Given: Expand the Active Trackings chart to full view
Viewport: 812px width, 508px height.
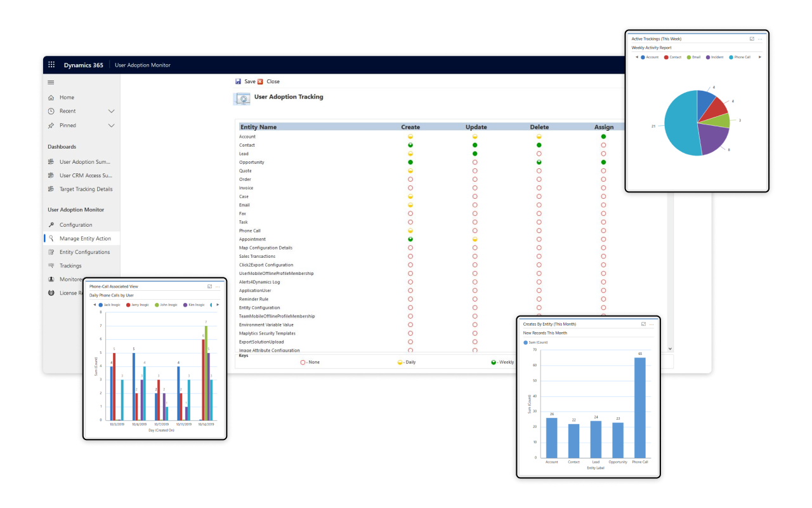Looking at the screenshot, I should pos(752,39).
